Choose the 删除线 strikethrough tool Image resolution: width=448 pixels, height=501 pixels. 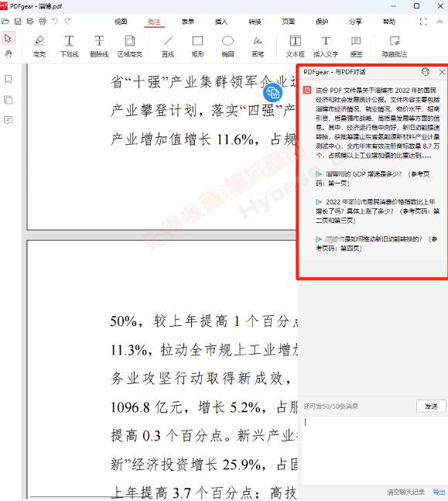99,46
